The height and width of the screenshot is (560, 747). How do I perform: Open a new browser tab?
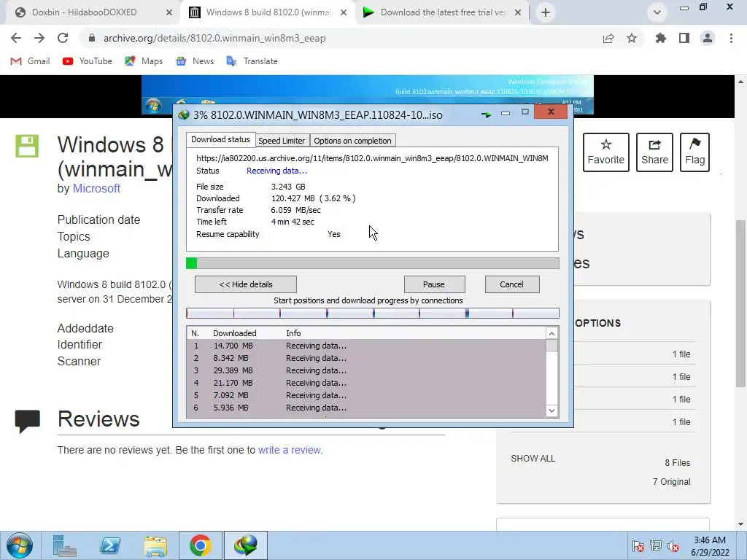(x=546, y=12)
